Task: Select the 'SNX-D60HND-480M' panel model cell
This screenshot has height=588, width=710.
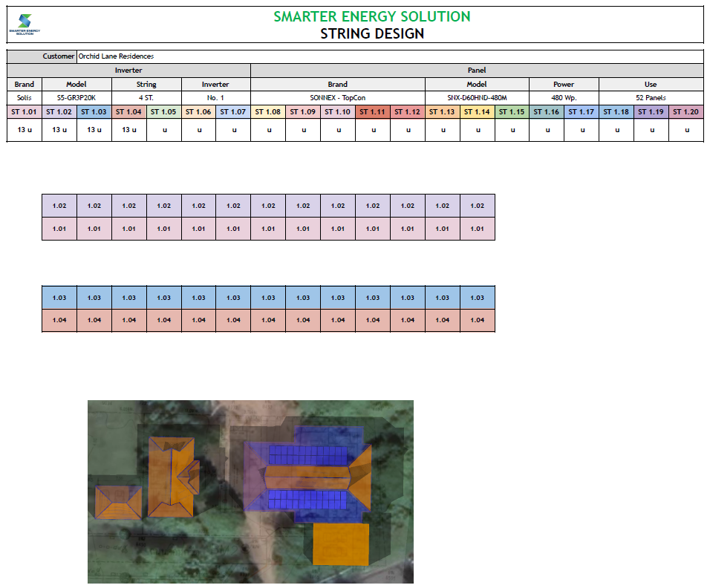Action: [x=477, y=98]
